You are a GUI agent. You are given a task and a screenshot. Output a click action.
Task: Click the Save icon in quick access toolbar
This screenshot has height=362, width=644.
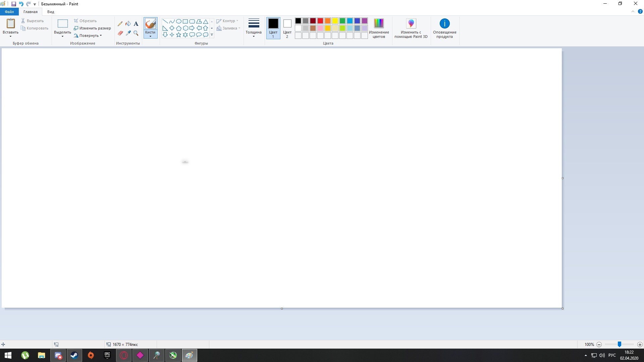(x=14, y=4)
